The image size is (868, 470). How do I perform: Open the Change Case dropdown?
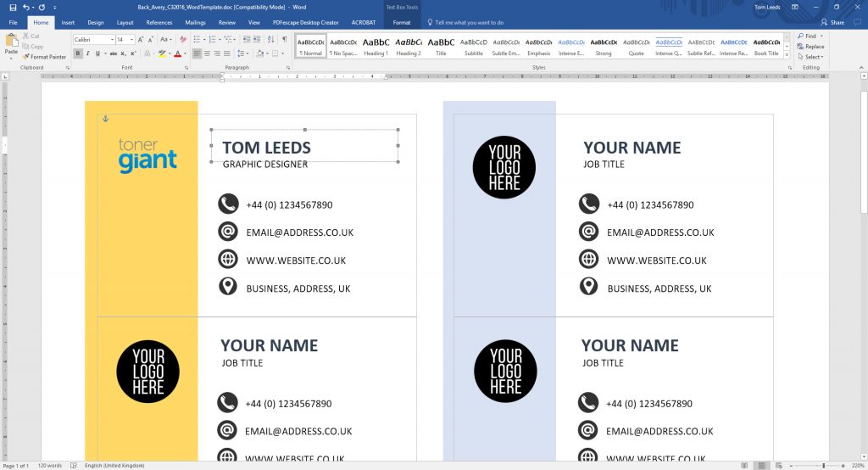coord(165,39)
